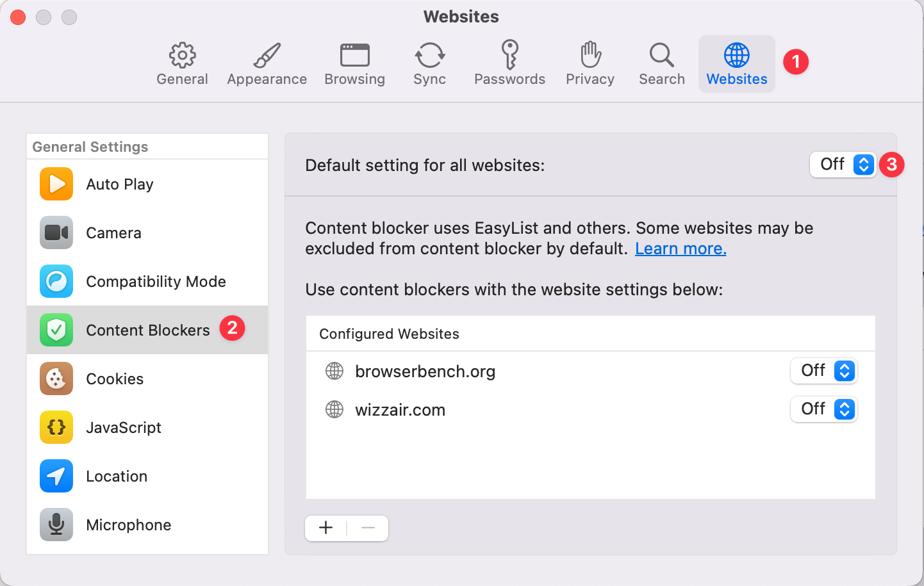The width and height of the screenshot is (924, 586).
Task: Open Compatibility Mode settings
Action: [156, 281]
